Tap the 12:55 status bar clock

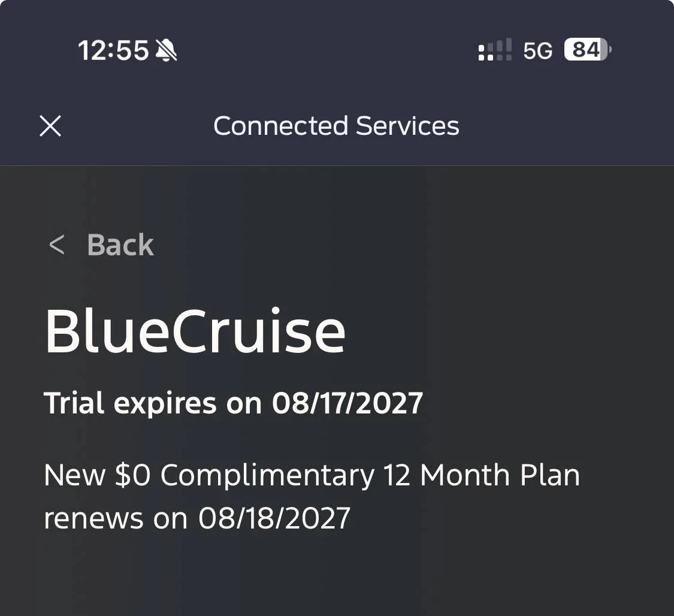pos(113,50)
